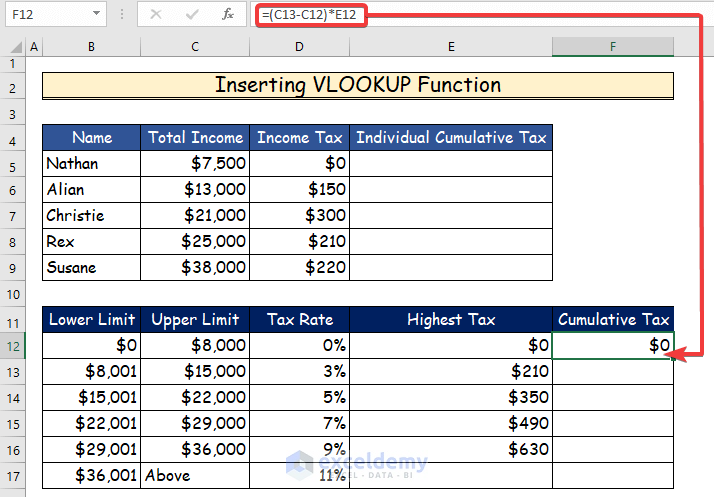The height and width of the screenshot is (497, 714).
Task: Click the Enter checkmark formula bar icon
Action: tap(192, 15)
